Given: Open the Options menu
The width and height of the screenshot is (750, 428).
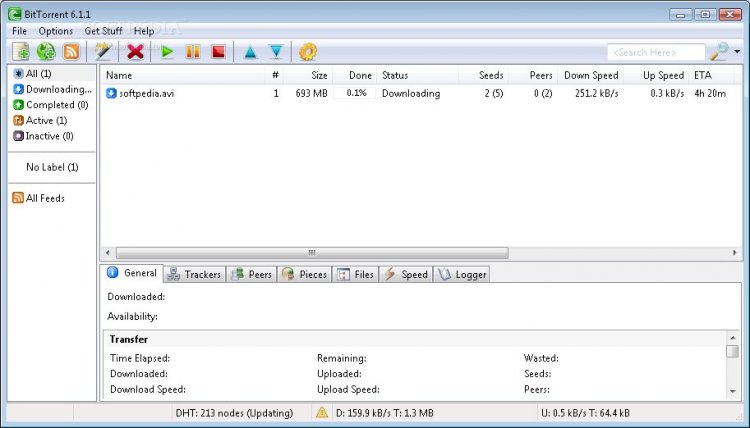Looking at the screenshot, I should (x=55, y=31).
